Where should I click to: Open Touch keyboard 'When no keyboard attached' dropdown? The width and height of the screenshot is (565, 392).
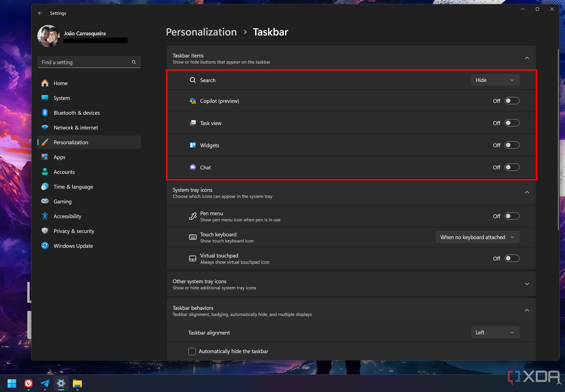477,237
